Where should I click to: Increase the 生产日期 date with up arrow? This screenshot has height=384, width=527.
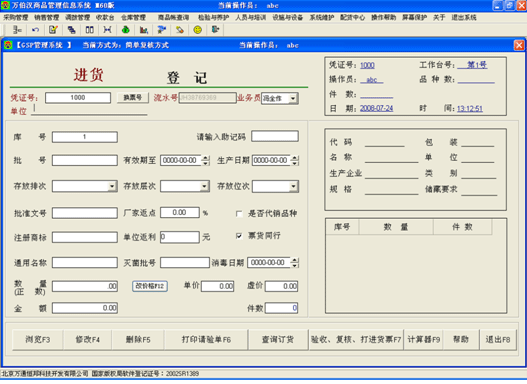[x=295, y=158]
